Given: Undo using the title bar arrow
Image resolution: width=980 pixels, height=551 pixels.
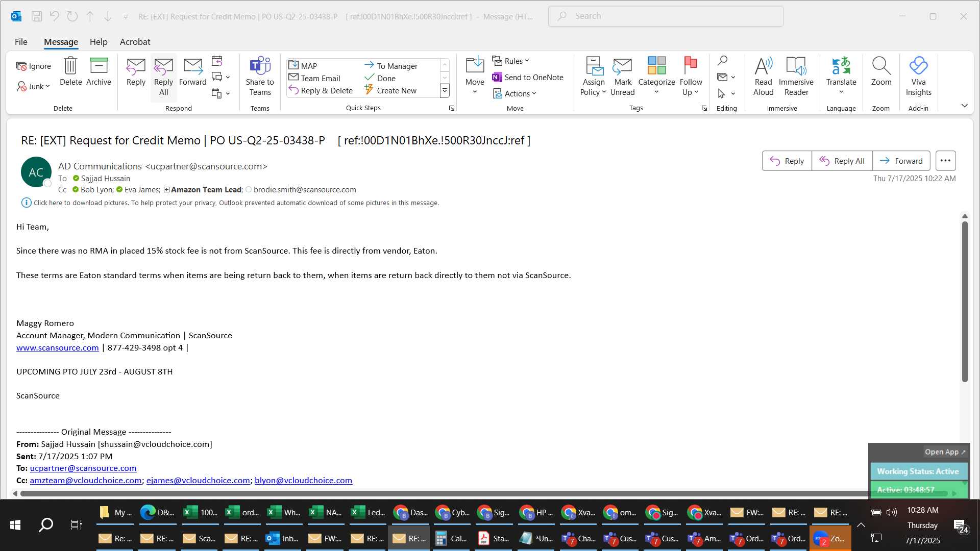Looking at the screenshot, I should coord(55,16).
